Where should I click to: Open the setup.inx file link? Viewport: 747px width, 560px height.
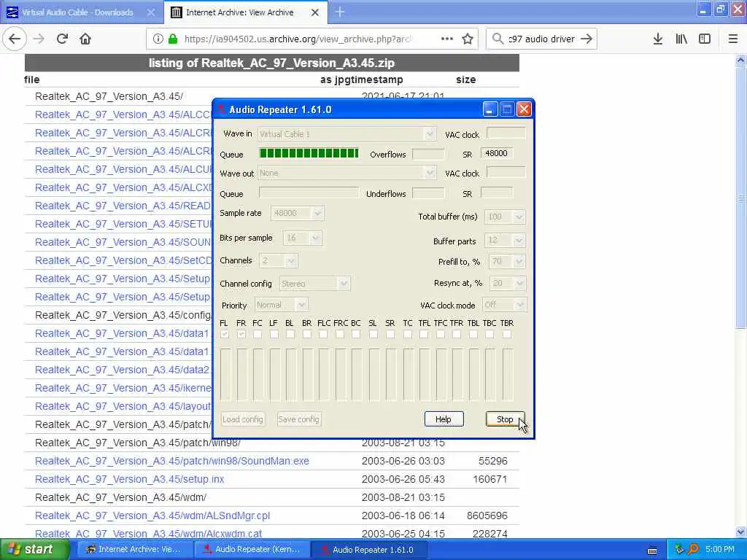tap(130, 479)
